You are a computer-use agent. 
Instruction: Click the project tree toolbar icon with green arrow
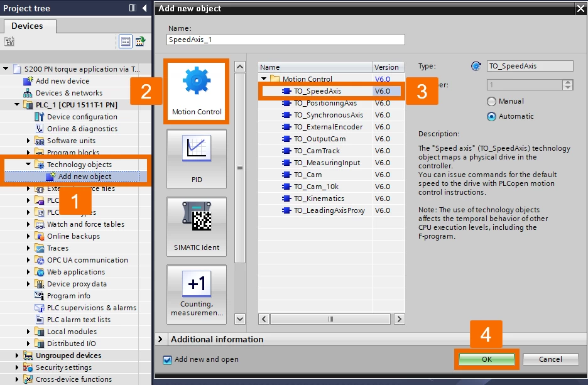pyautogui.click(x=140, y=41)
